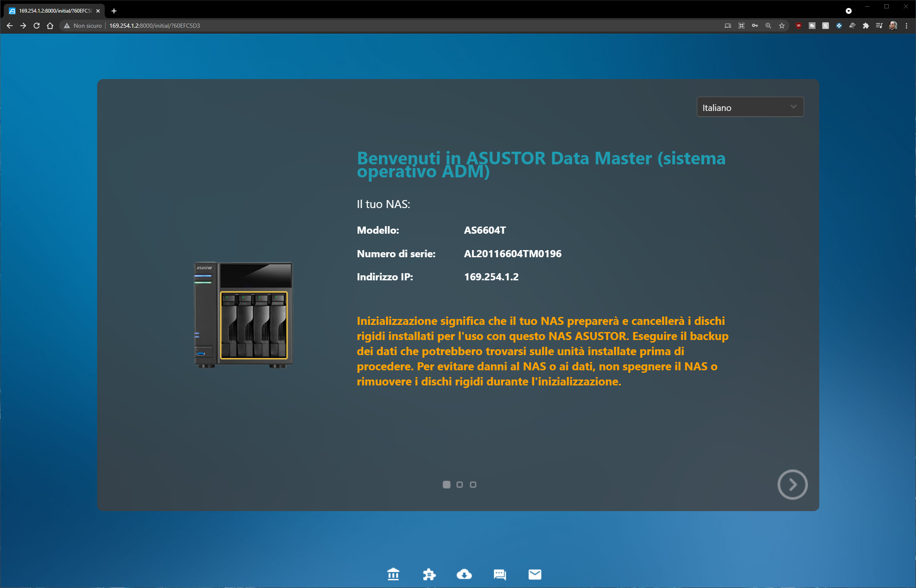
Task: Click the cloud download icon
Action: [464, 574]
